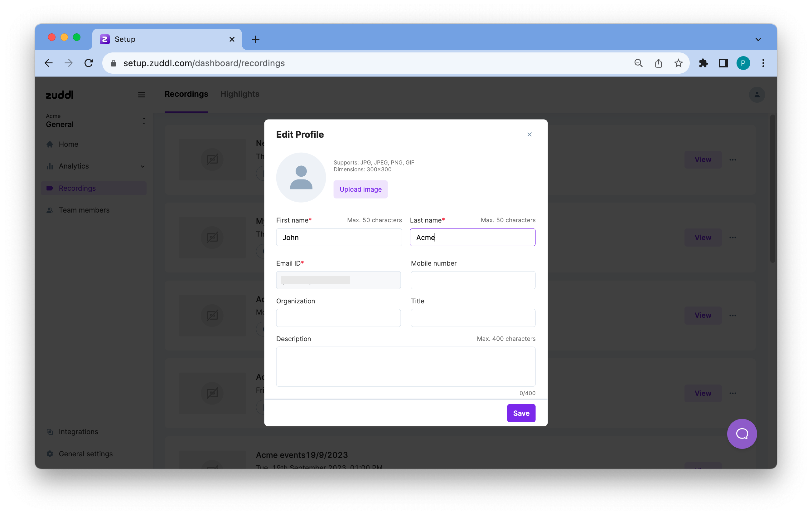Image resolution: width=812 pixels, height=515 pixels.
Task: Close the Edit Profile dialog
Action: [529, 134]
